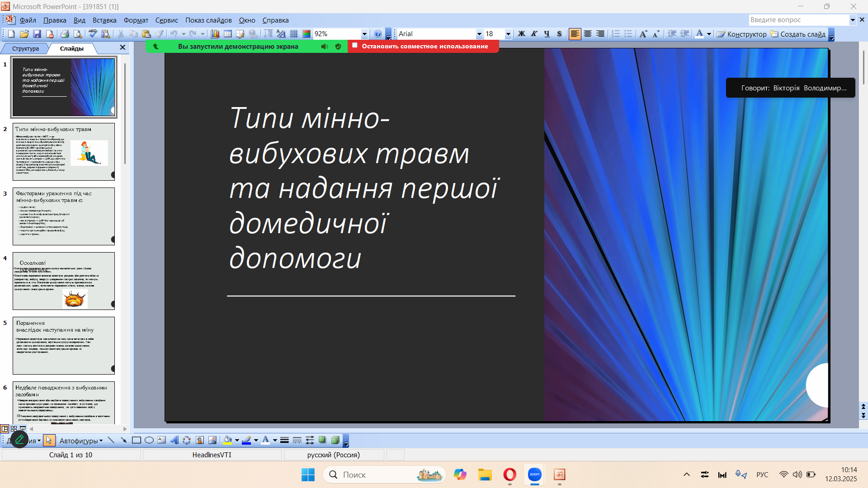Image resolution: width=868 pixels, height=488 pixels.
Task: Open the Вставка menu
Action: 104,20
